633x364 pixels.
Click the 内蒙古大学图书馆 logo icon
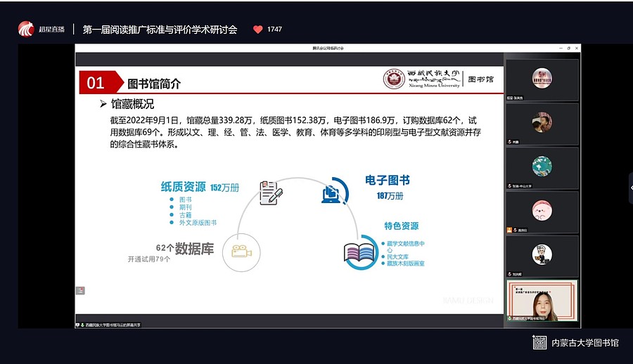pyautogui.click(x=539, y=342)
